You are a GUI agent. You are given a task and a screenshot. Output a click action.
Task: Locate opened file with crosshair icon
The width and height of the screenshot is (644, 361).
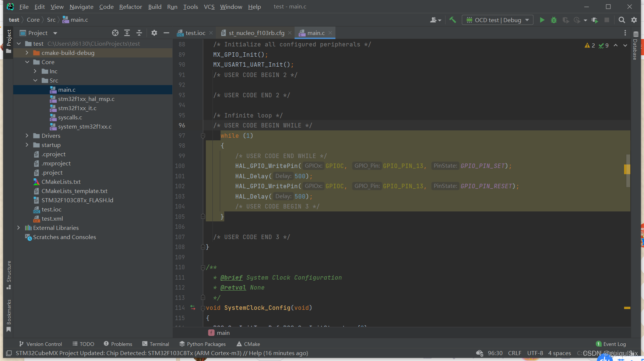pos(115,33)
